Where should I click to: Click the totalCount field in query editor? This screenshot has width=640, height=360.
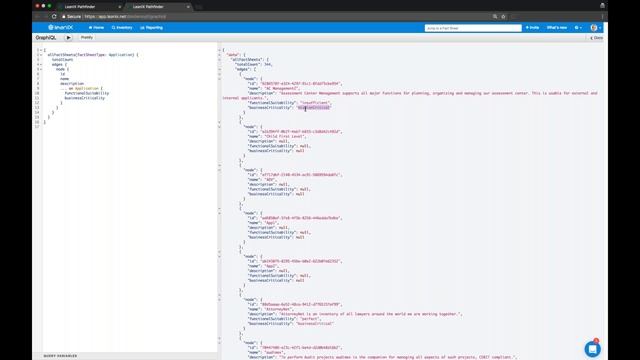tap(62, 60)
